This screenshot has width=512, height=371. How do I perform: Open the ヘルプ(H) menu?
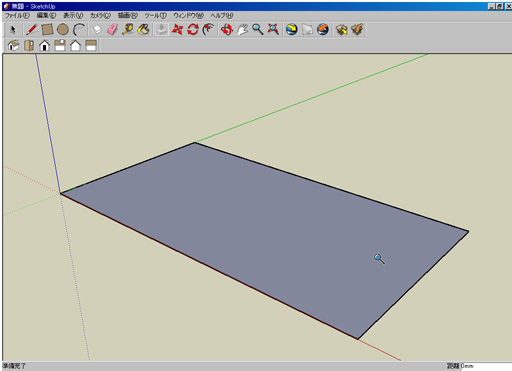click(x=222, y=15)
